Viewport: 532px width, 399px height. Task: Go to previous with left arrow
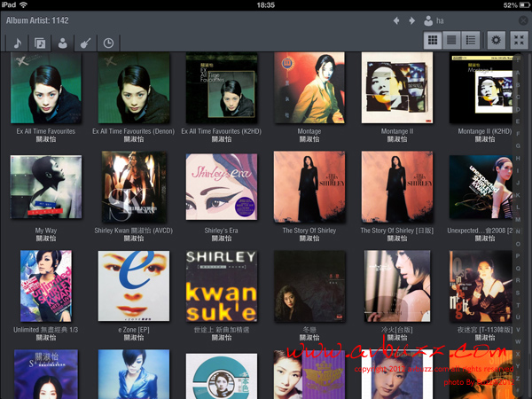pos(397,20)
